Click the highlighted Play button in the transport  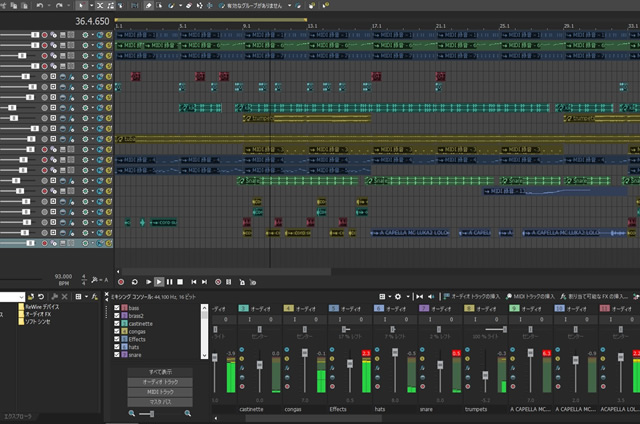point(159,282)
